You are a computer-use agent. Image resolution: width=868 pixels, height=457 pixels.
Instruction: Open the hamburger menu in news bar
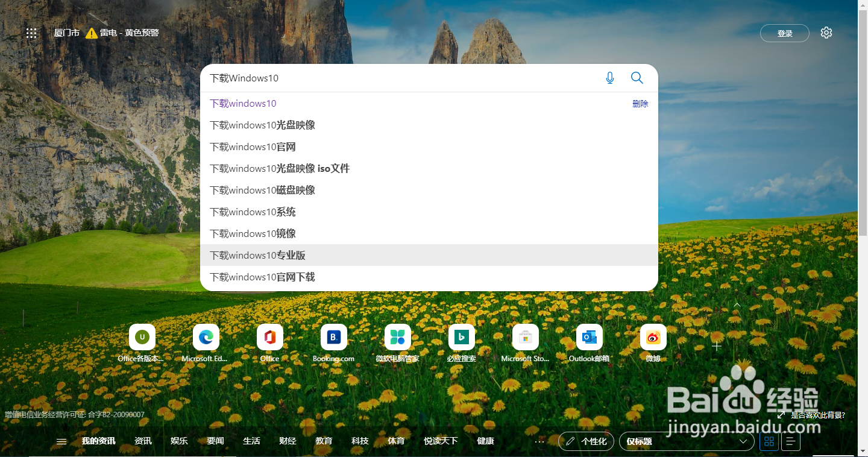(x=61, y=441)
